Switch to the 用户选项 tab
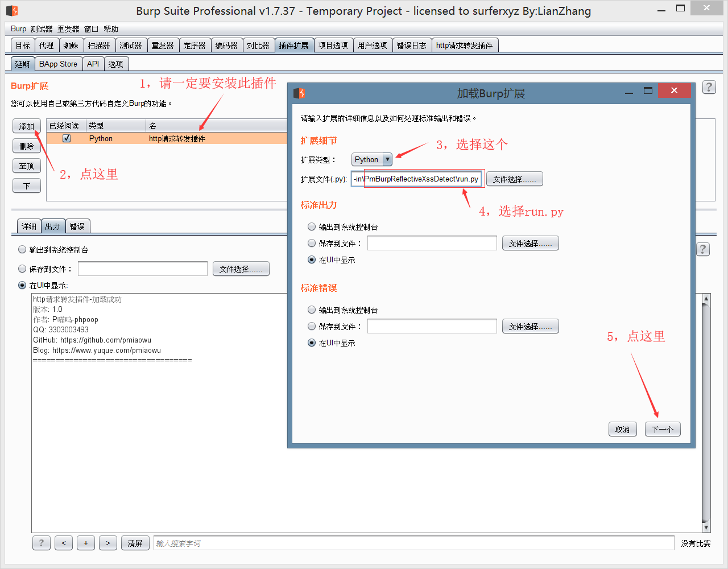 [x=373, y=46]
